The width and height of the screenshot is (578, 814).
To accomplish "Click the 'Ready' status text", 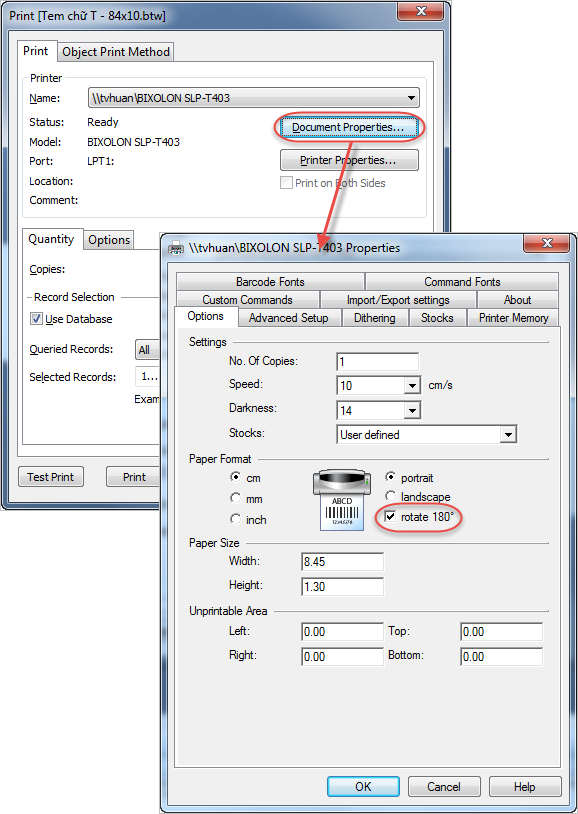I will tap(103, 122).
